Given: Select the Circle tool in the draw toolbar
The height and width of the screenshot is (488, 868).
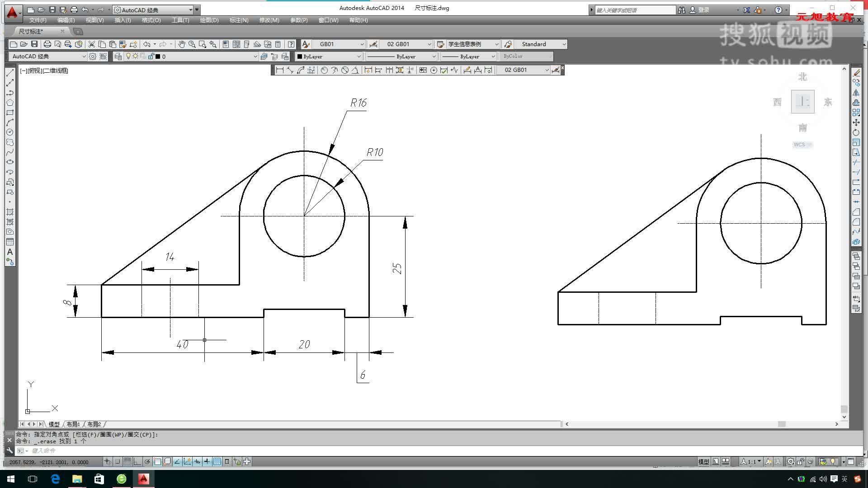Looking at the screenshot, I should [x=10, y=132].
